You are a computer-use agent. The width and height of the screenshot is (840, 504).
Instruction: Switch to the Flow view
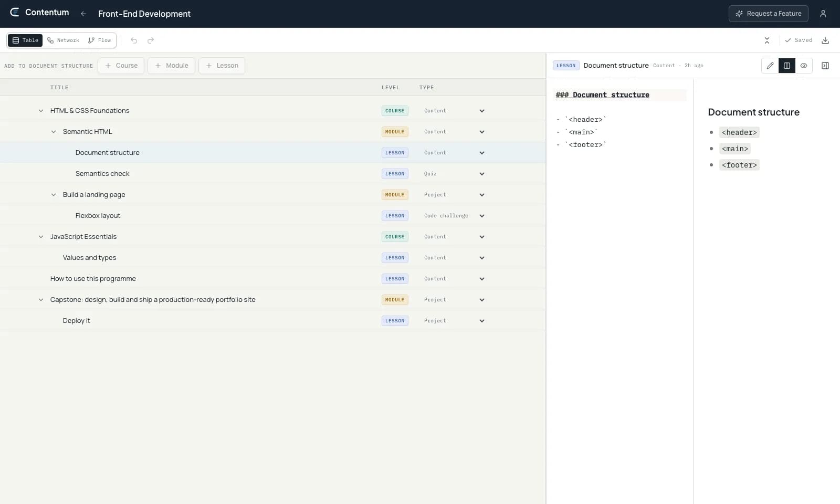click(x=100, y=40)
